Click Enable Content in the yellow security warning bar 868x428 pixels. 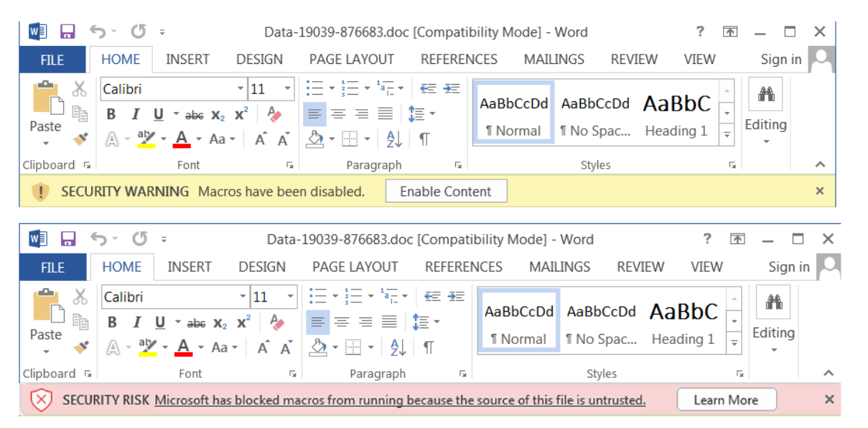point(446,192)
